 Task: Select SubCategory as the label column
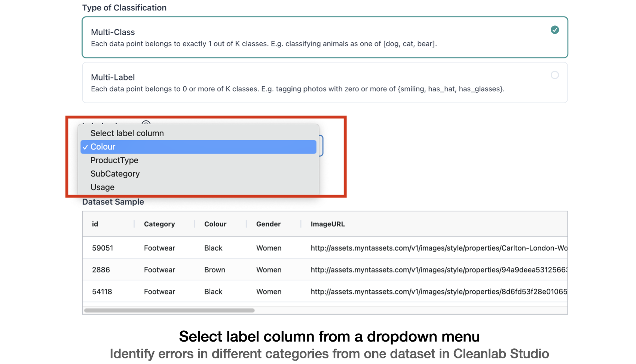(x=115, y=174)
